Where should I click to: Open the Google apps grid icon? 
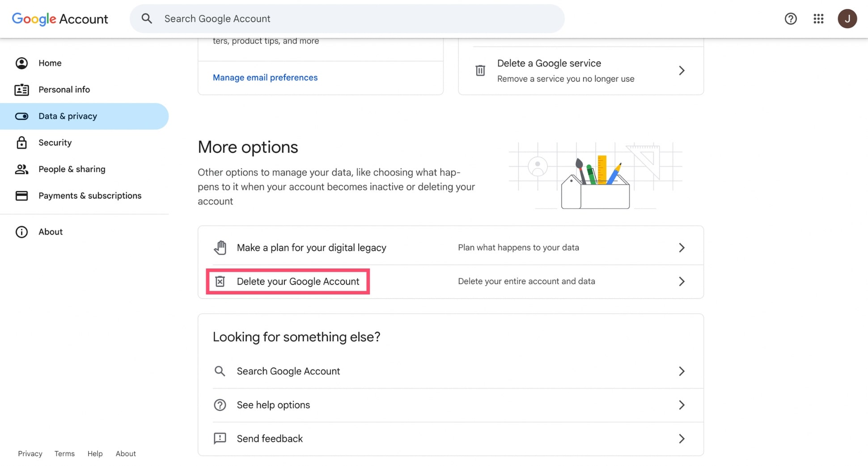click(818, 19)
